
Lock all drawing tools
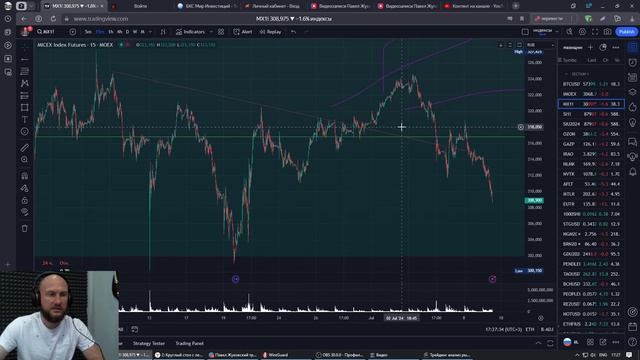(24, 200)
